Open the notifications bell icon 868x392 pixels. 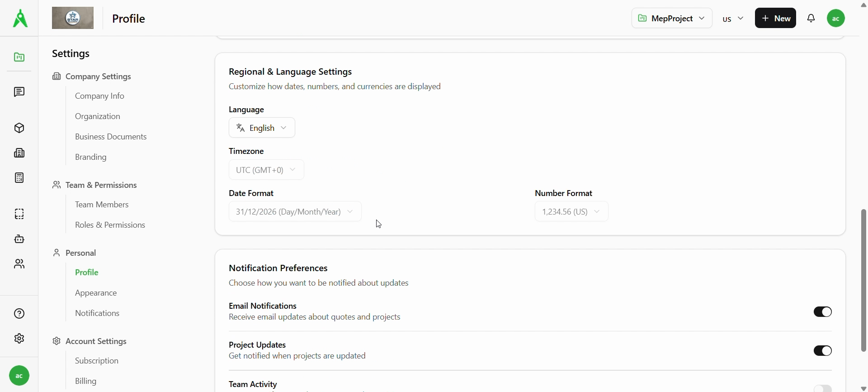(811, 19)
